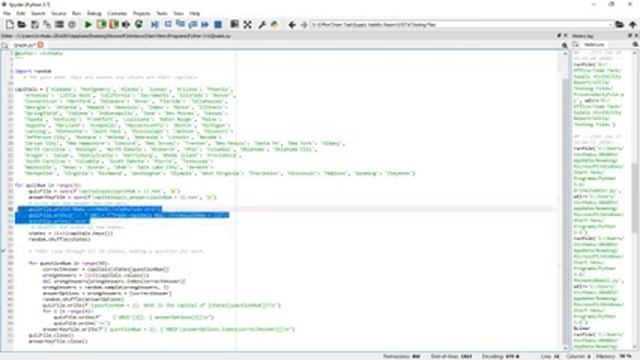Screen dimensions: 640x360
Task: Re-run the last script
Action: 139,24
